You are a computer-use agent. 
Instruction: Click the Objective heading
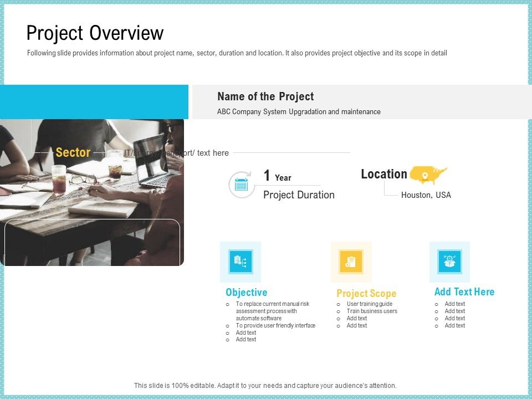tap(246, 293)
